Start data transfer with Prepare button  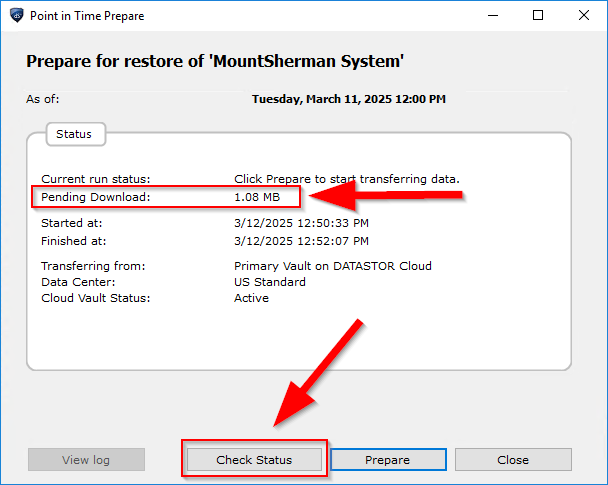pyautogui.click(x=388, y=460)
